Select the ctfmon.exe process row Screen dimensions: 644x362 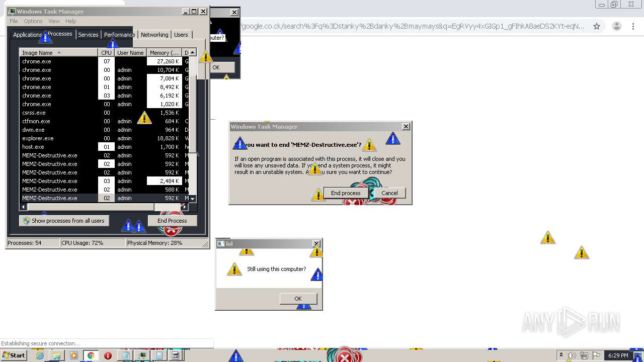coord(104,121)
